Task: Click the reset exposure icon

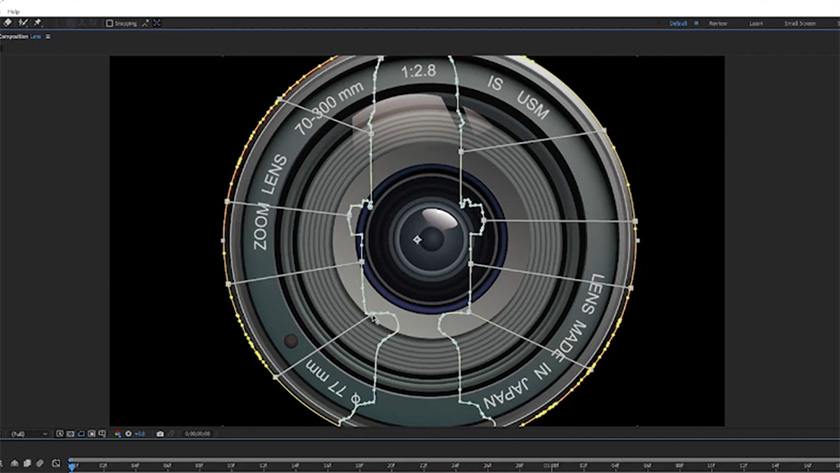Action: [128, 434]
